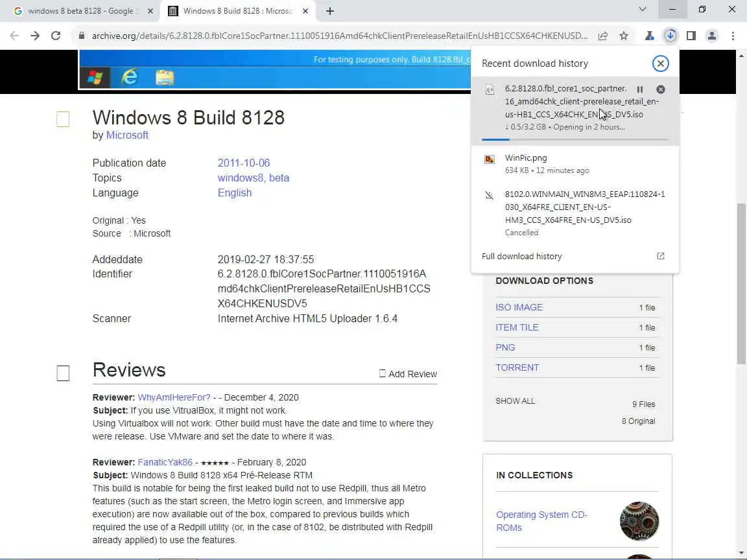Bookmark this page with the star icon

pos(624,36)
